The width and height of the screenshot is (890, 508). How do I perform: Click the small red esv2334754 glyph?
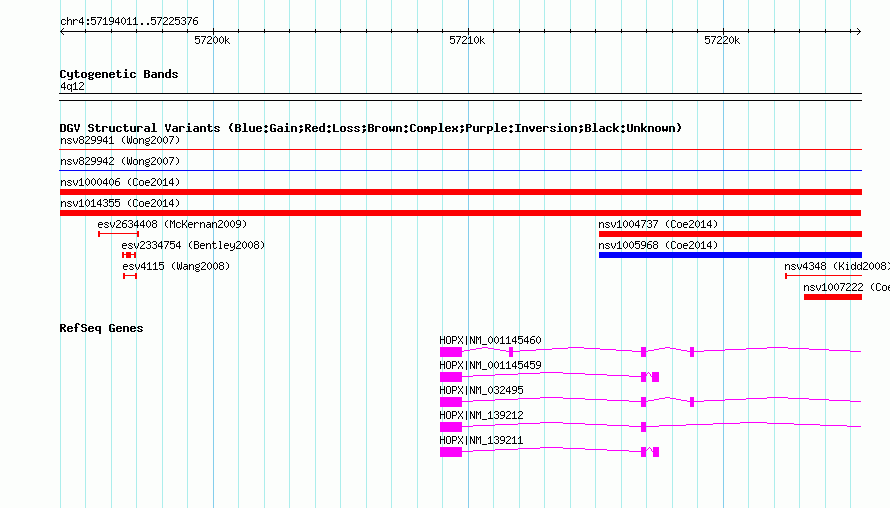[x=129, y=255]
